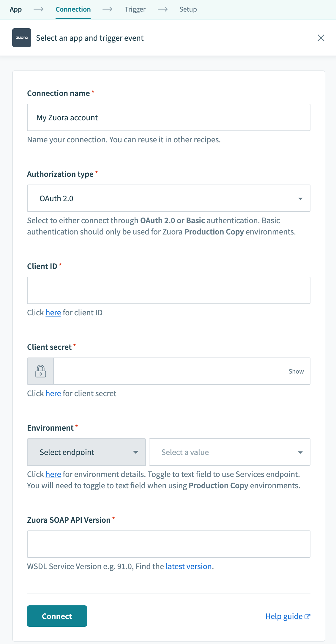336x644 pixels.
Task: Click the Connection name input field
Action: [x=168, y=117]
